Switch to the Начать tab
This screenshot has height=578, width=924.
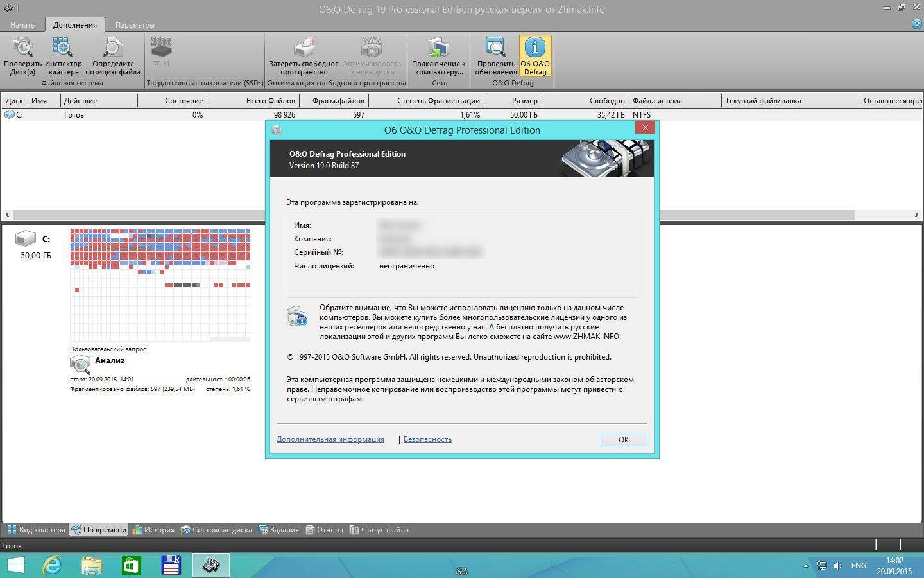pos(22,25)
